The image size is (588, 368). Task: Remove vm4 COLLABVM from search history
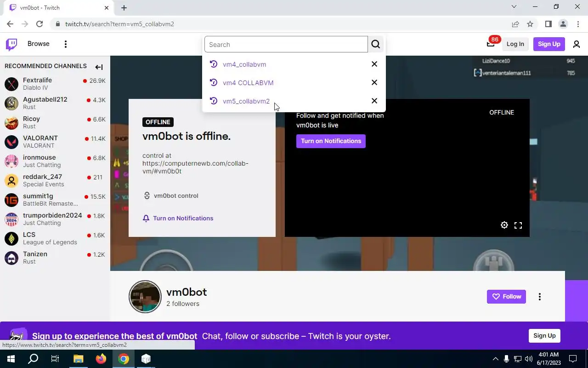(374, 82)
